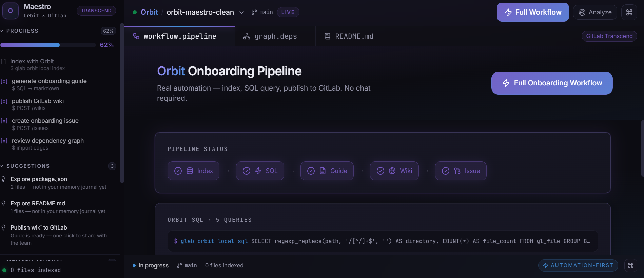Screen dimensions: 644x278
Task: Click the sidebar vertical scrollbar
Action: 122,103
